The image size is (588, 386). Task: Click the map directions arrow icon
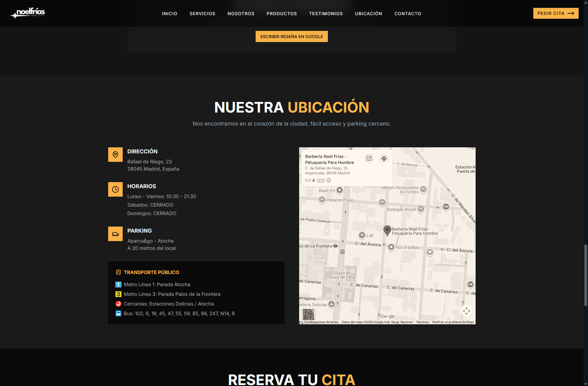pos(384,158)
